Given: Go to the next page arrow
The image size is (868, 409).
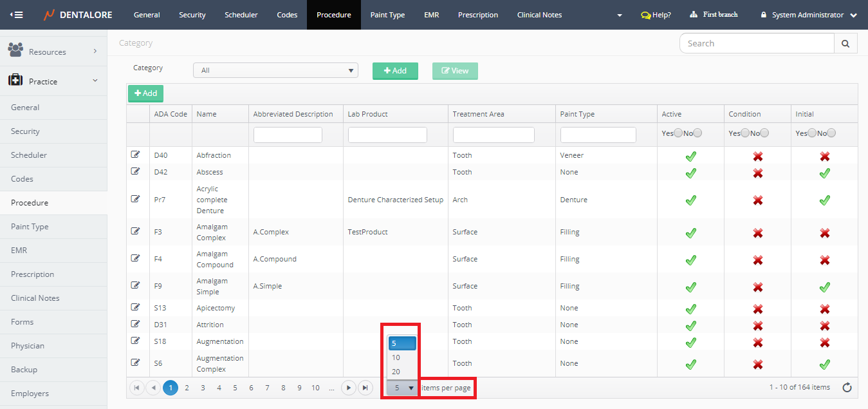Looking at the screenshot, I should click(348, 388).
